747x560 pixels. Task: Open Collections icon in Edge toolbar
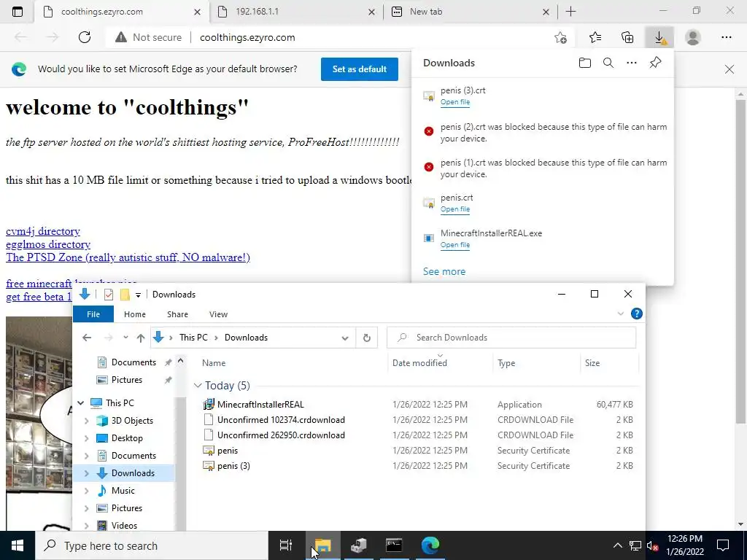tap(627, 37)
